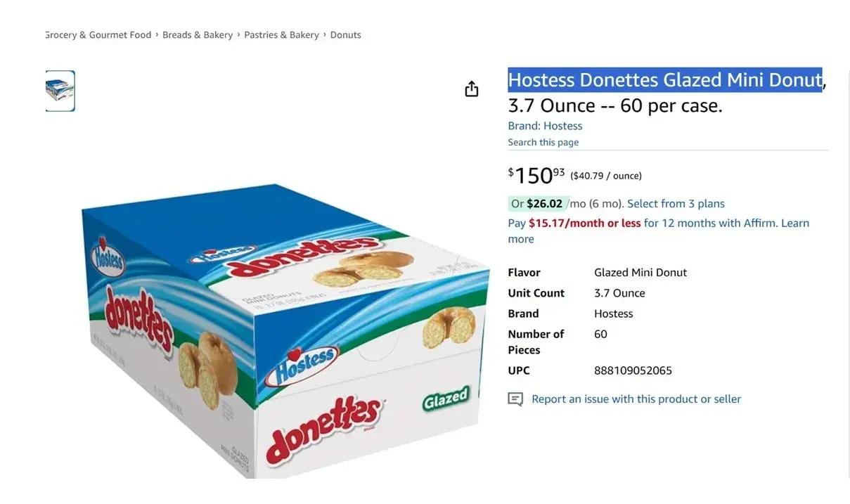Select the small product thumbnail image

tap(60, 91)
